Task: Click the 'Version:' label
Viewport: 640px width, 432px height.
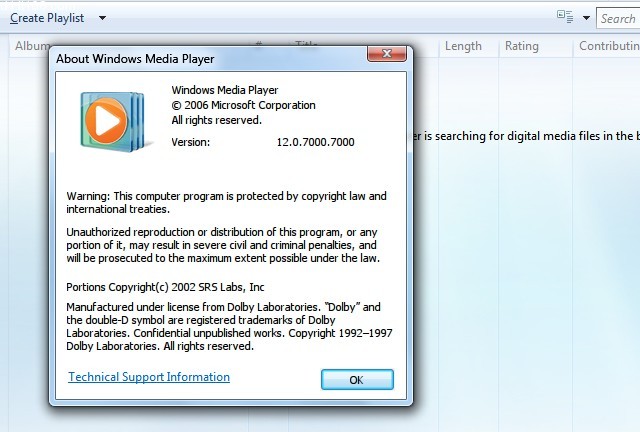Action: click(191, 142)
